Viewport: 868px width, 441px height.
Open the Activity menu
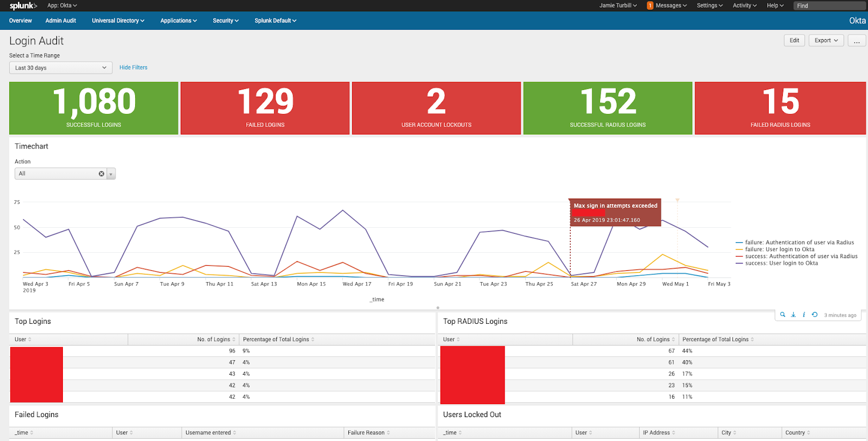[744, 5]
